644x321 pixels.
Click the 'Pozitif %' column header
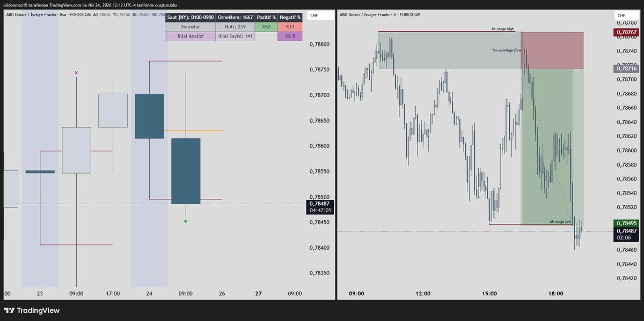click(266, 17)
